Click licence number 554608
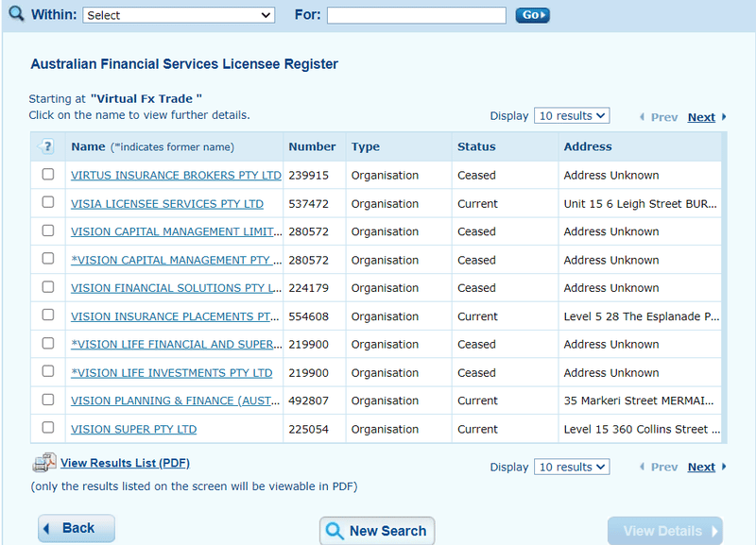The image size is (756, 545). [x=309, y=316]
